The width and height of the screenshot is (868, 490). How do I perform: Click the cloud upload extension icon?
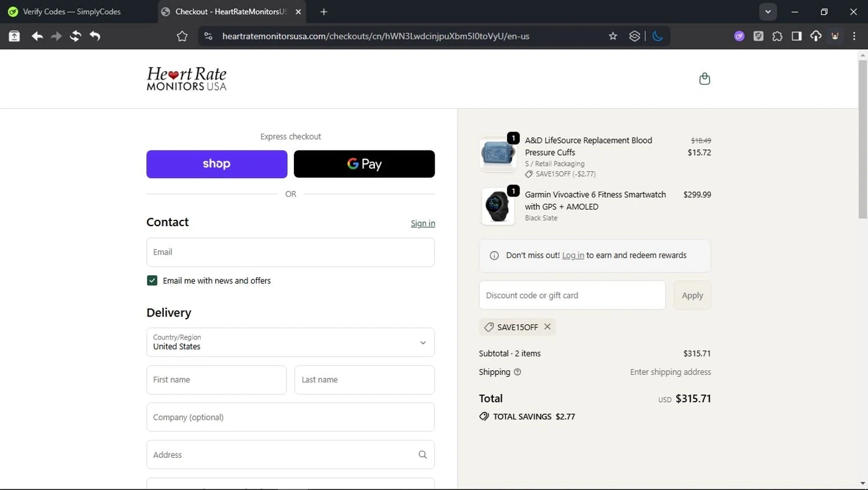coord(815,36)
